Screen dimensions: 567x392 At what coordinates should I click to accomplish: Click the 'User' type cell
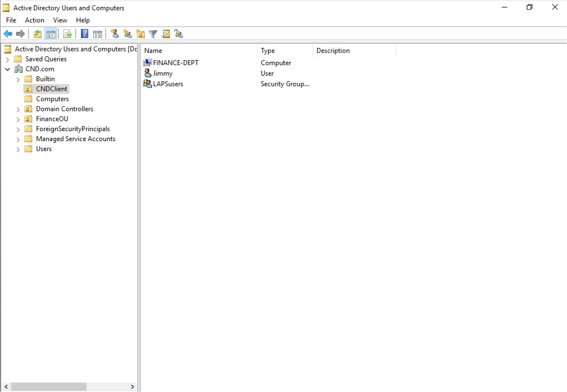coord(267,73)
